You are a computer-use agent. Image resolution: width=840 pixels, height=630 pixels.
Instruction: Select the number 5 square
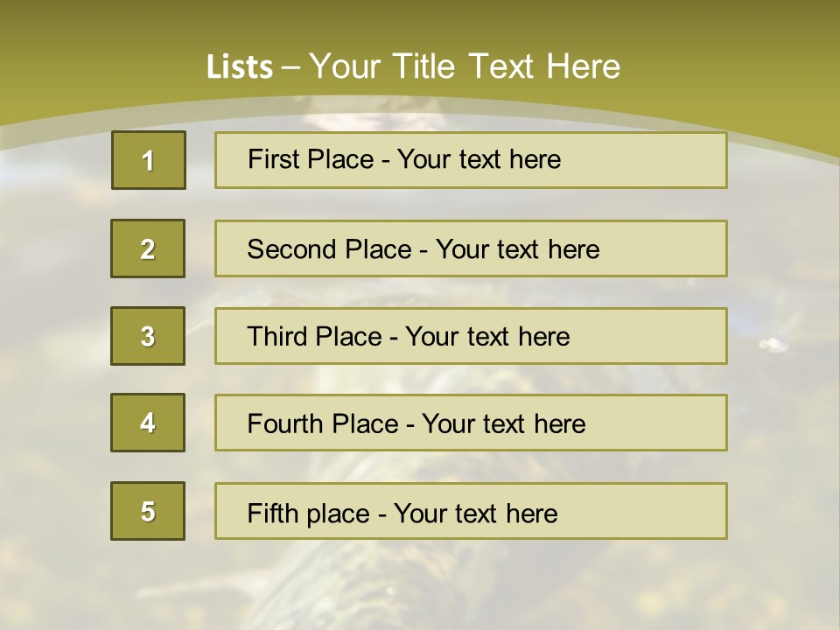[x=148, y=511]
